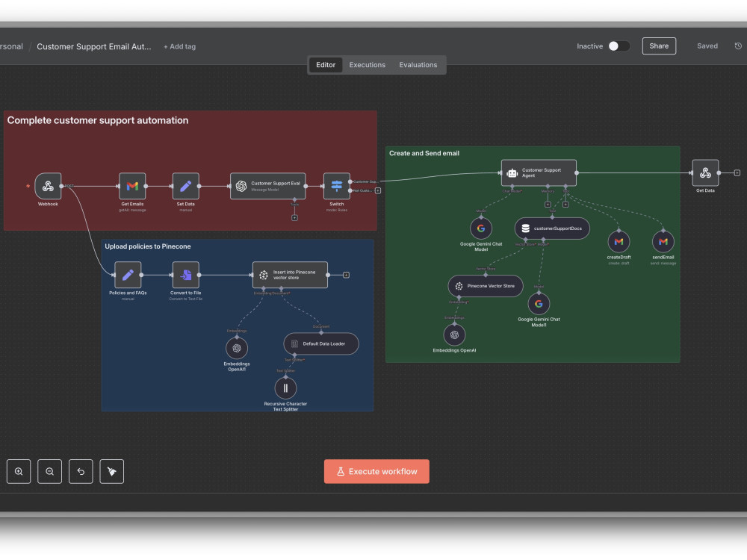Click the Share button
This screenshot has width=747, height=560.
click(659, 46)
